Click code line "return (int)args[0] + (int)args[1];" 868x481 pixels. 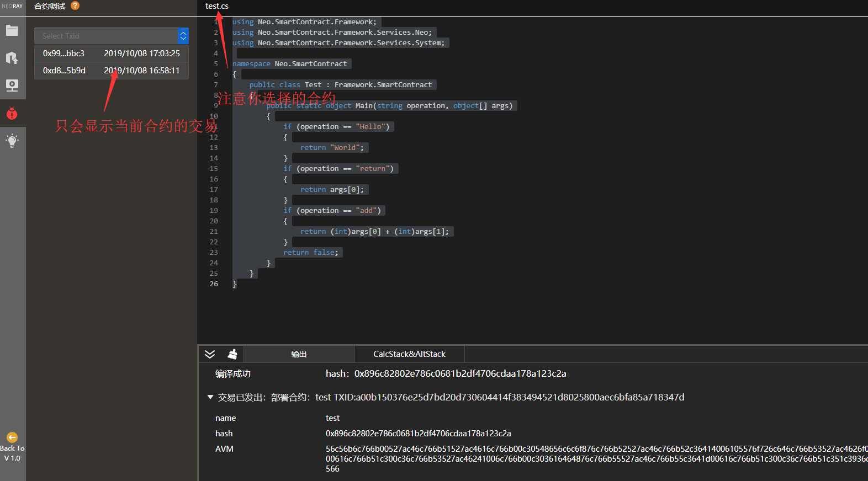(x=375, y=232)
